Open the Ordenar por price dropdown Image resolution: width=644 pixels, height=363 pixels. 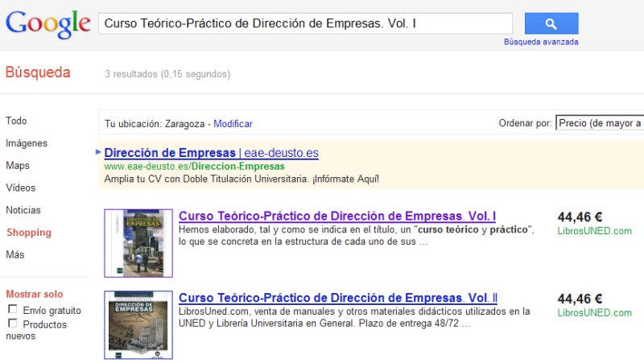click(x=599, y=123)
